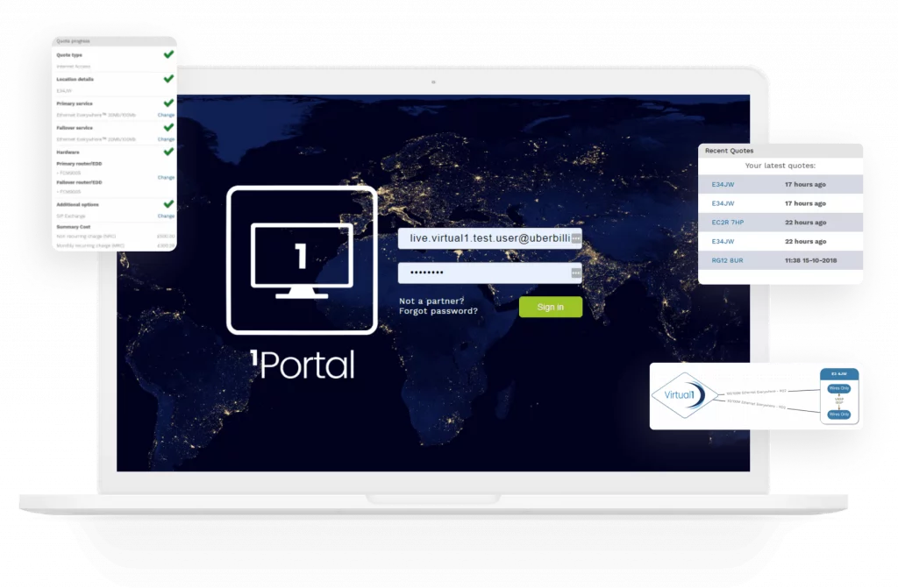Click the green checkmark next to Additional options
This screenshot has height=588, width=898.
point(168,204)
